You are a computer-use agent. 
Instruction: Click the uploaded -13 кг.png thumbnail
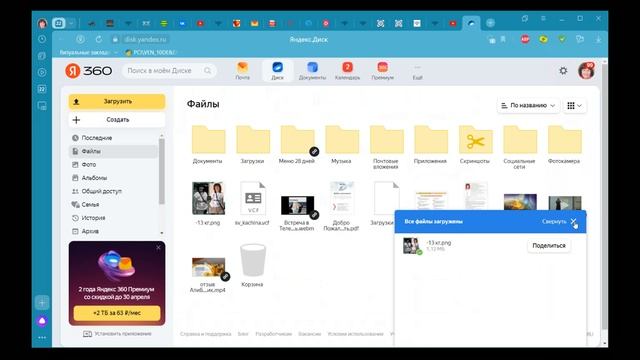pos(411,246)
